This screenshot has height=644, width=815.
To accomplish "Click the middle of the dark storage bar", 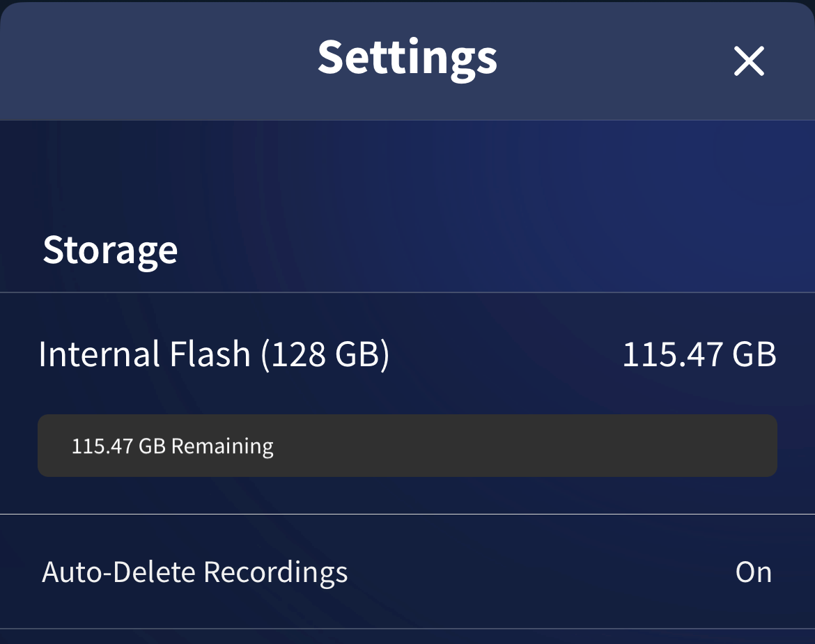I will pyautogui.click(x=407, y=446).
